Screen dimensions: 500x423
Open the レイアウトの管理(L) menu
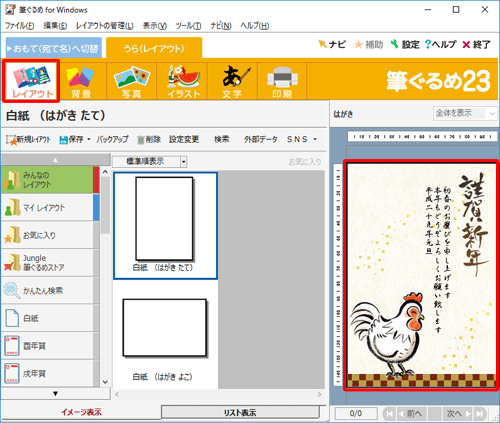[x=105, y=26]
